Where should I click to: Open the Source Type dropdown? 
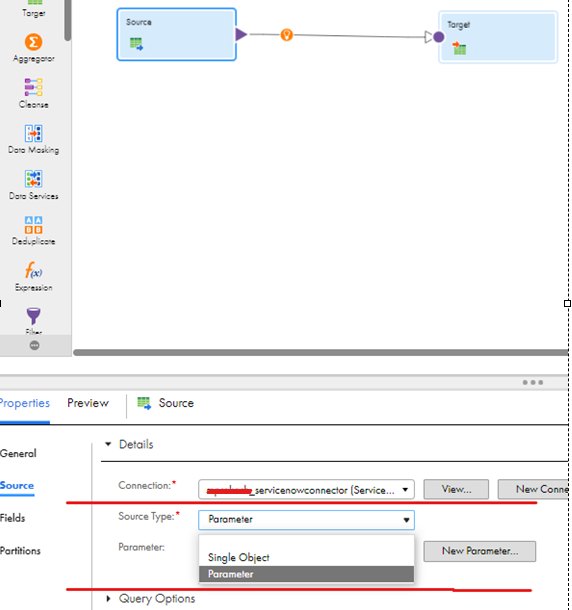306,520
